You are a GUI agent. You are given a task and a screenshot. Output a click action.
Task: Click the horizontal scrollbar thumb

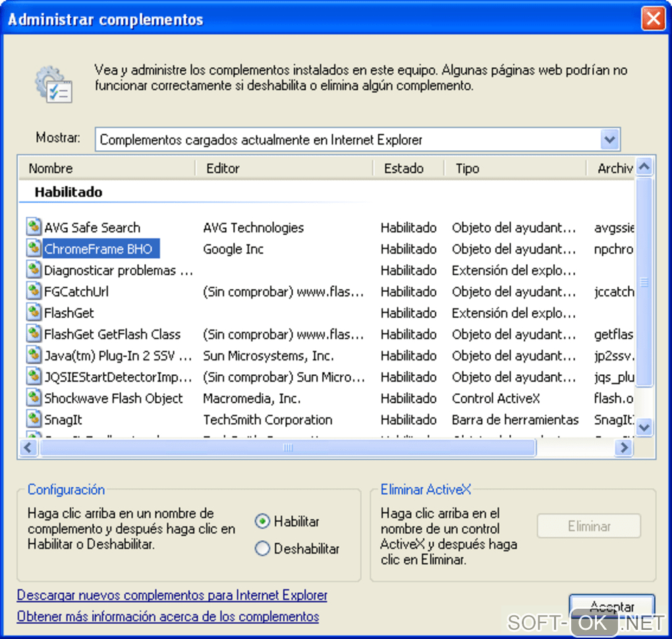coord(287,448)
